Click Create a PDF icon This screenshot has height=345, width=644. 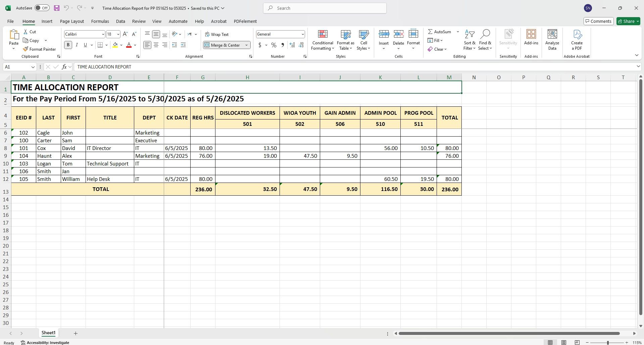pyautogui.click(x=577, y=34)
